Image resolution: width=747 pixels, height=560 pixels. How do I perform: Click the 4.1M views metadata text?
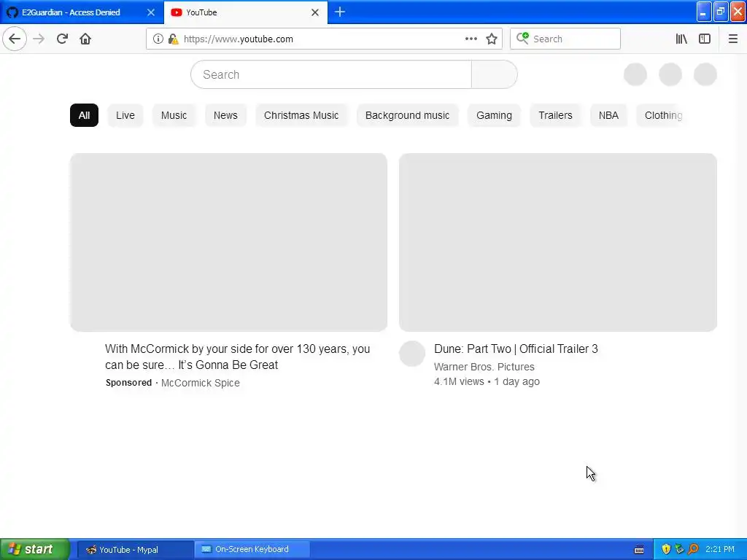click(459, 381)
